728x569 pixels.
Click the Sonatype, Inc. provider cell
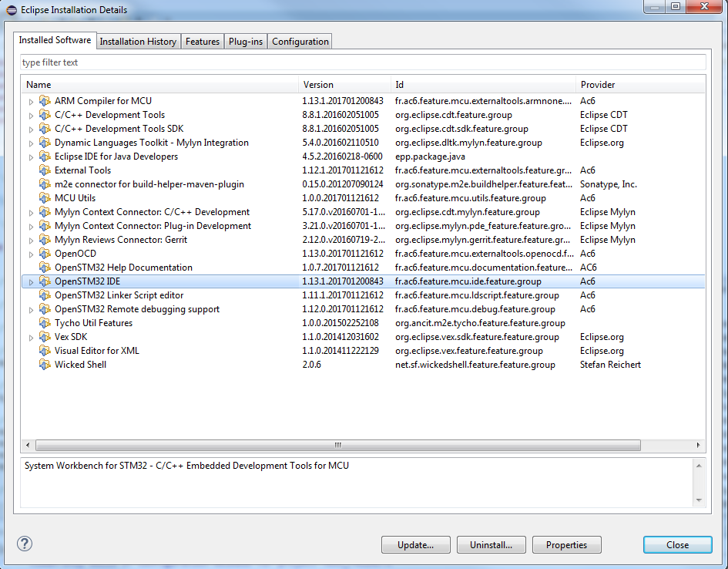(609, 184)
